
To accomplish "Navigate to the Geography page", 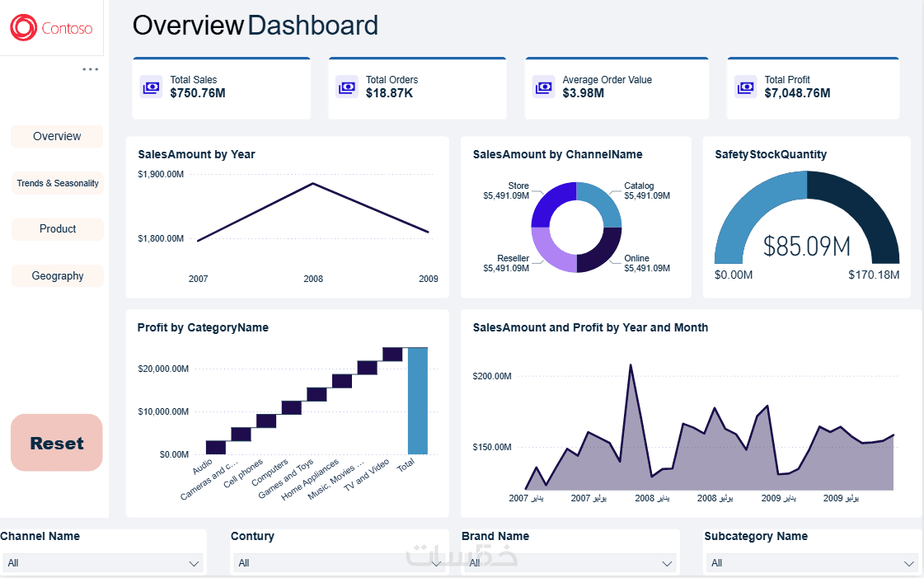I will 57,275.
